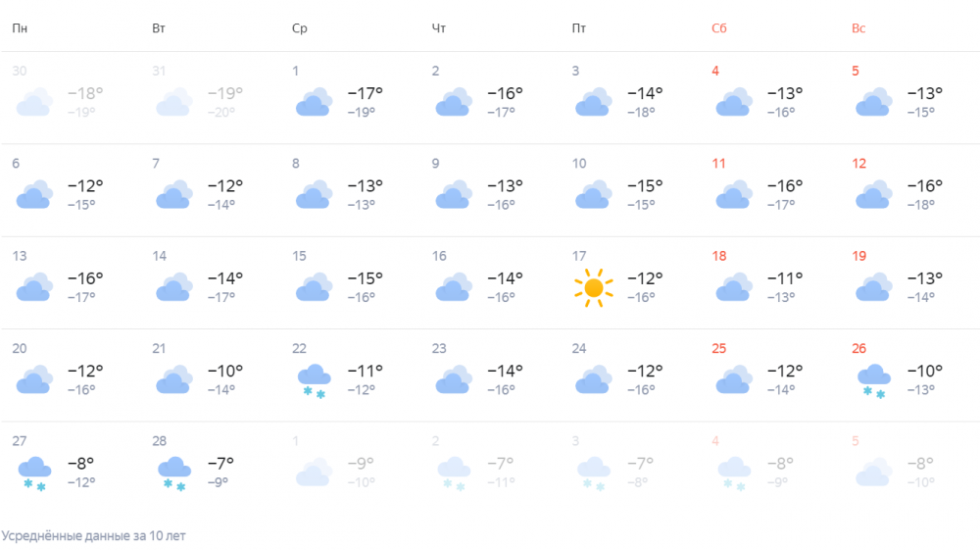Click the cloudy icon on the 24th
This screenshot has height=550, width=980.
click(593, 380)
